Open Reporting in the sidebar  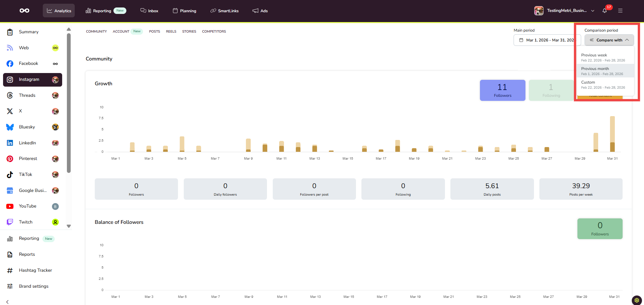[33, 238]
